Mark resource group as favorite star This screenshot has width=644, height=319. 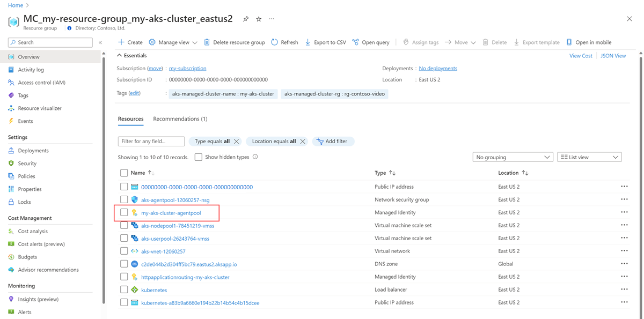click(x=259, y=19)
